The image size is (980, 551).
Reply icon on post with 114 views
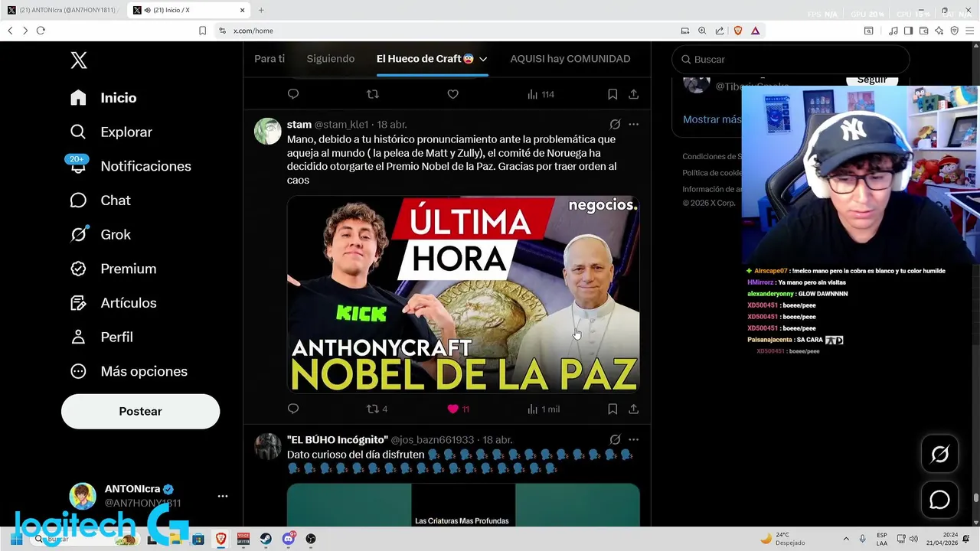pos(293,94)
